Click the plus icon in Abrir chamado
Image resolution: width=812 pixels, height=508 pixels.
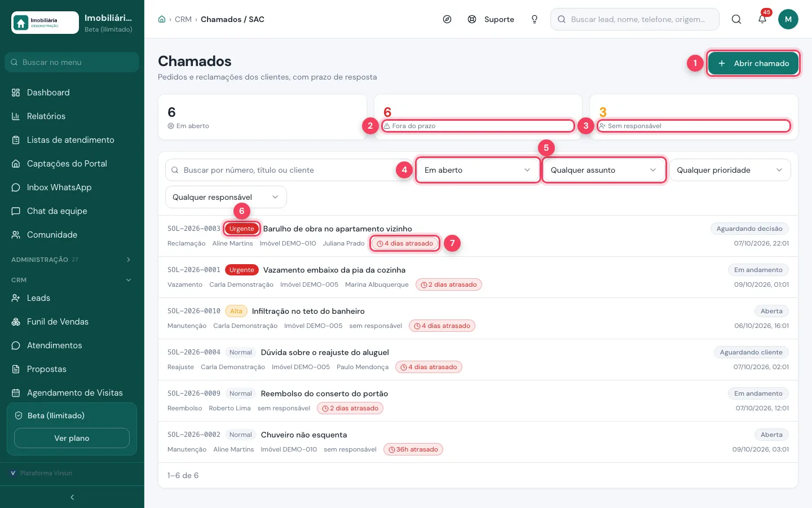point(722,63)
